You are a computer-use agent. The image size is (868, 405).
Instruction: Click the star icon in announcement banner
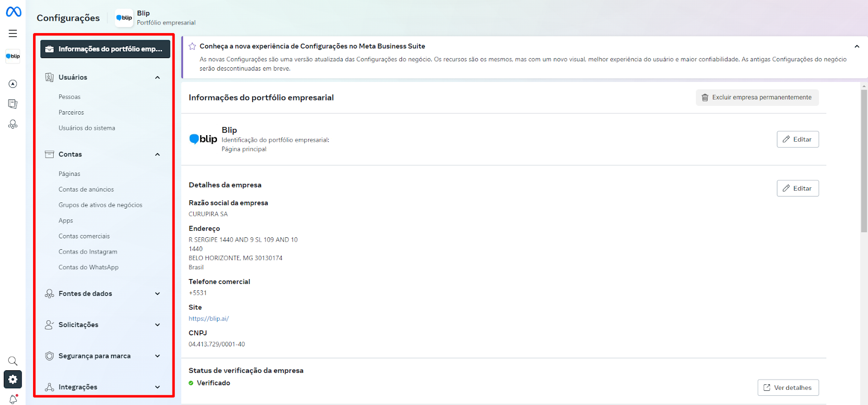tap(192, 47)
